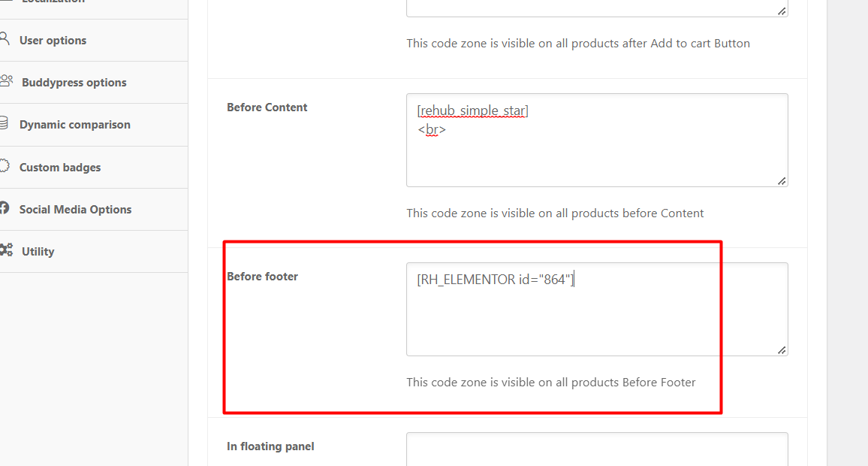Click the Buddypress options group icon
The image size is (868, 466).
click(6, 81)
